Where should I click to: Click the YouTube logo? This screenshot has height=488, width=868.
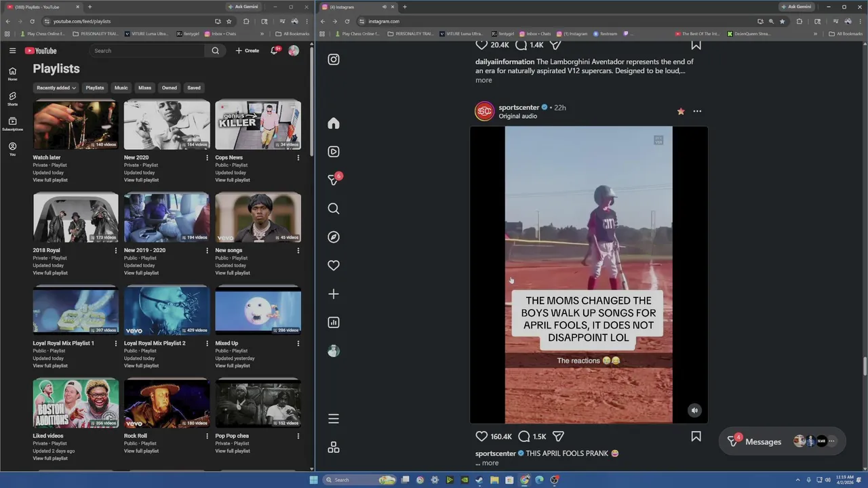coord(41,51)
